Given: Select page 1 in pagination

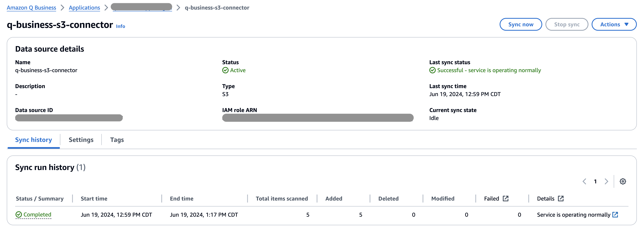Looking at the screenshot, I should [x=595, y=181].
